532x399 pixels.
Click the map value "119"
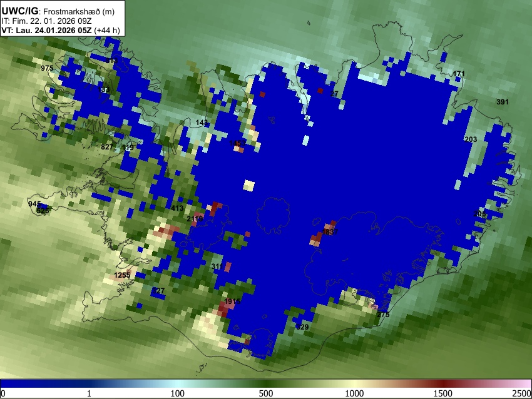(x=128, y=148)
